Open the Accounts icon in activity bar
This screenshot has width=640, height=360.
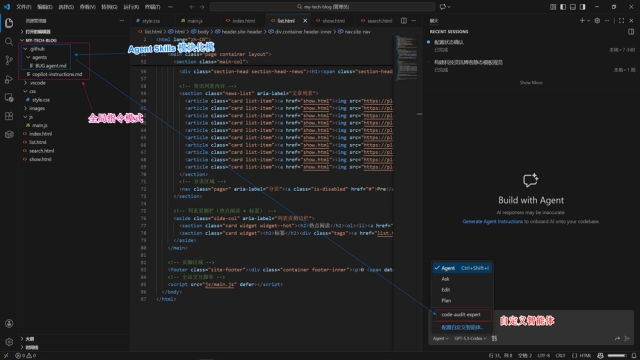9,324
